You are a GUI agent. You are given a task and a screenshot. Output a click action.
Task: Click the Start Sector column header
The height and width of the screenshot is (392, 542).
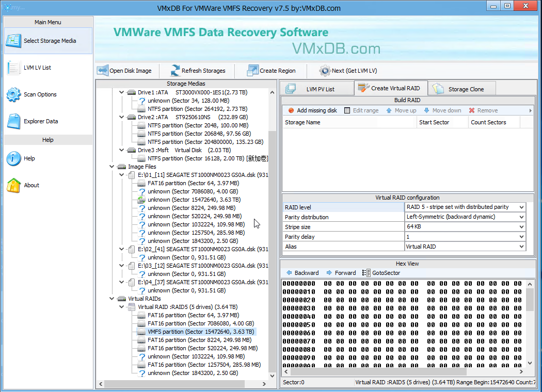coord(442,122)
